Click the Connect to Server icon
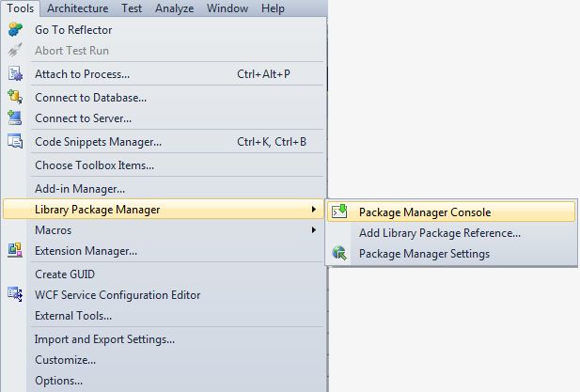580x392 pixels. click(x=15, y=118)
